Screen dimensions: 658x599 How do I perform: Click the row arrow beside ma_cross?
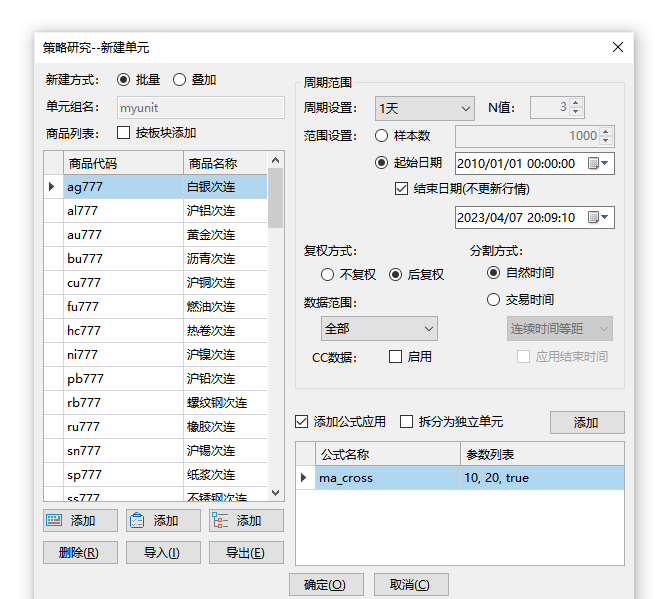click(304, 478)
